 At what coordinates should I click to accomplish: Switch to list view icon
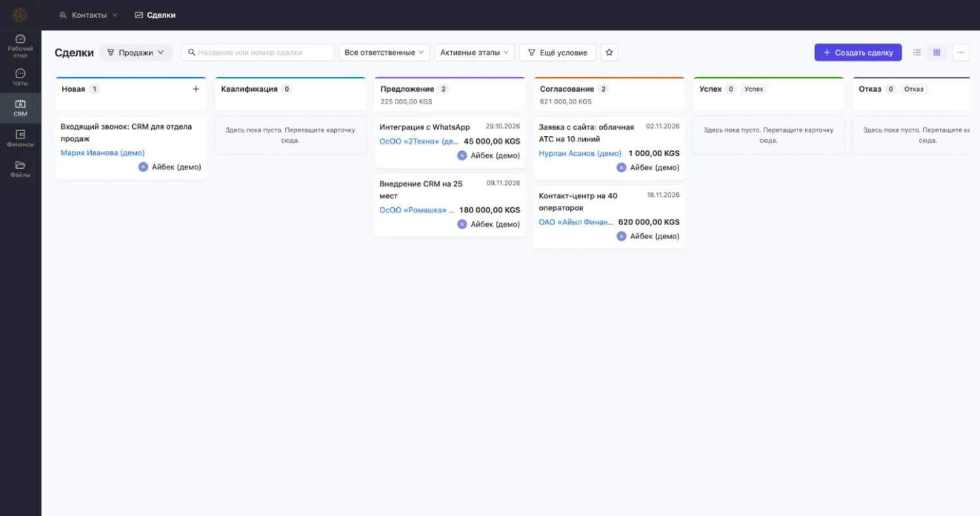point(917,53)
